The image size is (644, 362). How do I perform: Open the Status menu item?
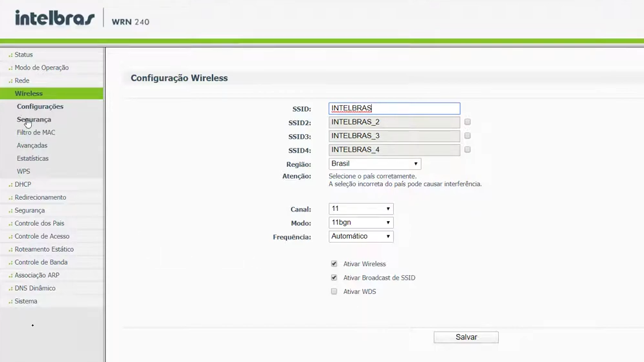(23, 55)
